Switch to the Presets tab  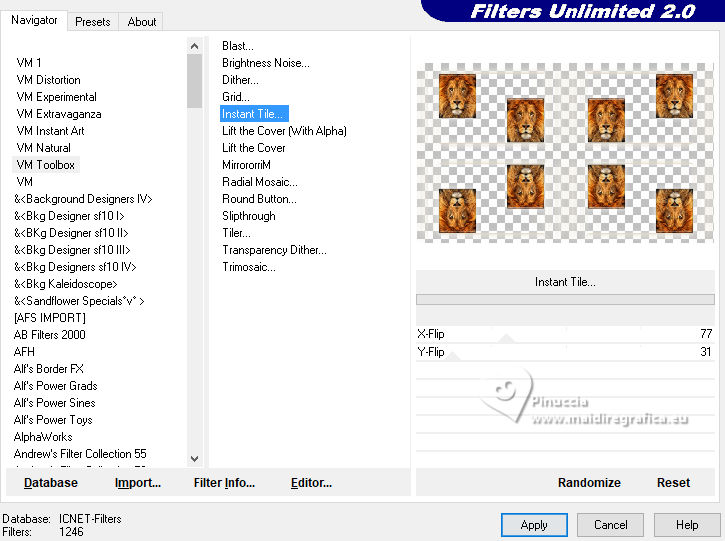(92, 22)
